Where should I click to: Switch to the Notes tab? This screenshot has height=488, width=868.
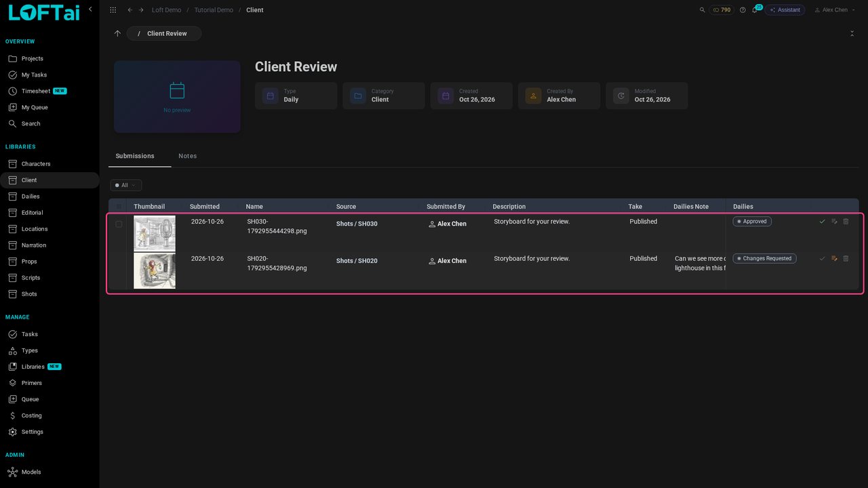tap(188, 156)
